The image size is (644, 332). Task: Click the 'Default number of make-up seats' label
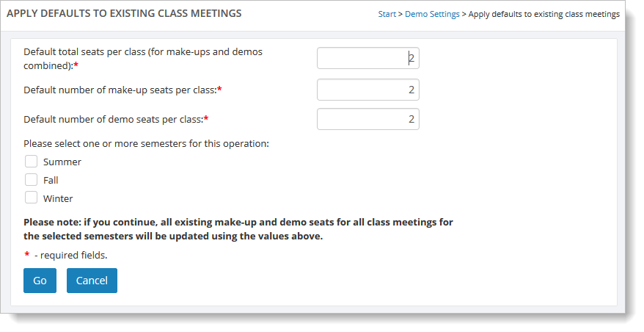122,90
